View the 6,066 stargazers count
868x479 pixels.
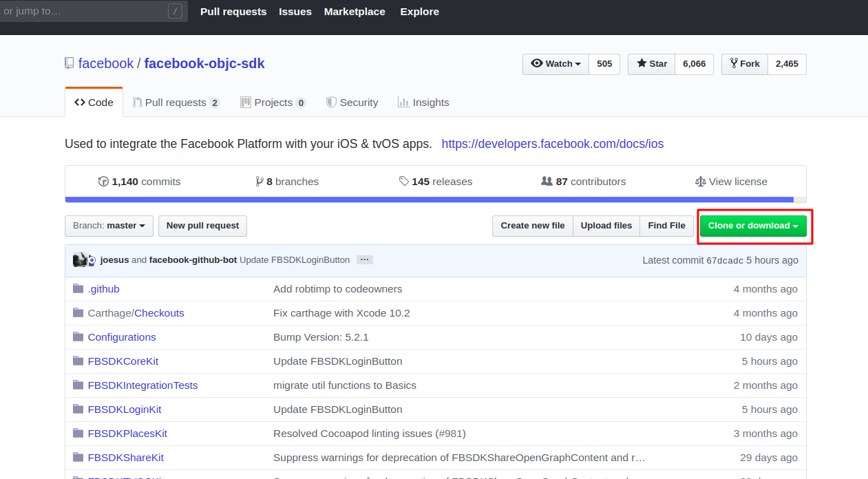pyautogui.click(x=694, y=64)
